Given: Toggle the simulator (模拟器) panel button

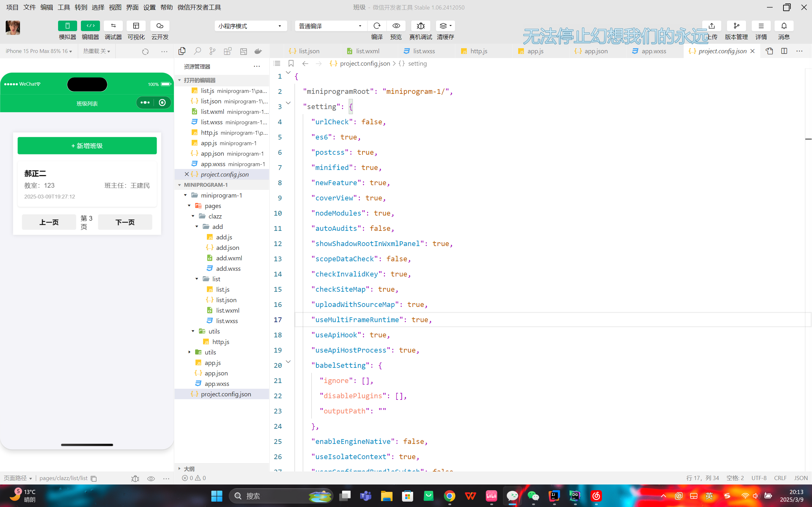Looking at the screenshot, I should pos(68,26).
